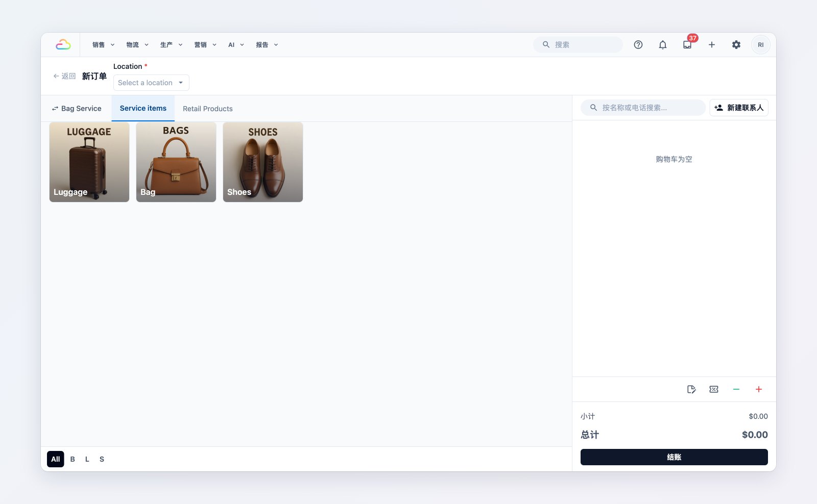
Task: Expand the 报告 menu
Action: pos(267,45)
